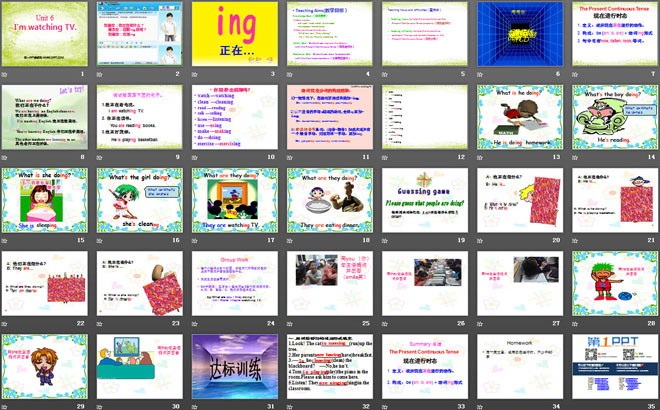The height and width of the screenshot is (410, 660).
Task: Click the transition star icon under slide 12
Action: (385, 157)
